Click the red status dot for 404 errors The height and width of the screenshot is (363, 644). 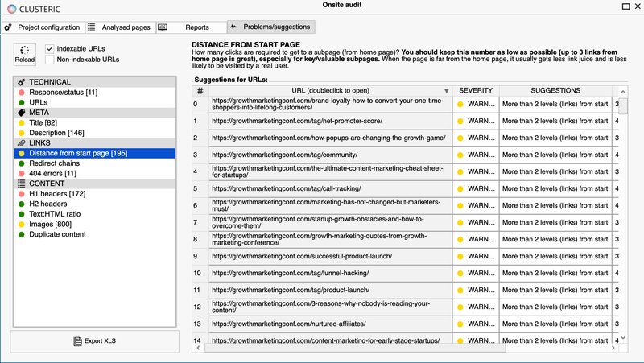click(22, 173)
